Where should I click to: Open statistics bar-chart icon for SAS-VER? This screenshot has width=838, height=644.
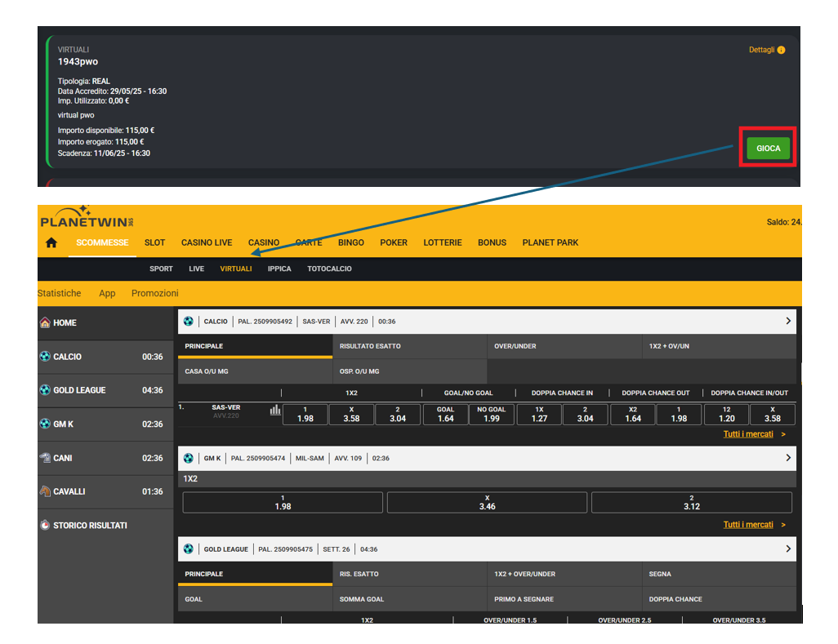tap(275, 411)
